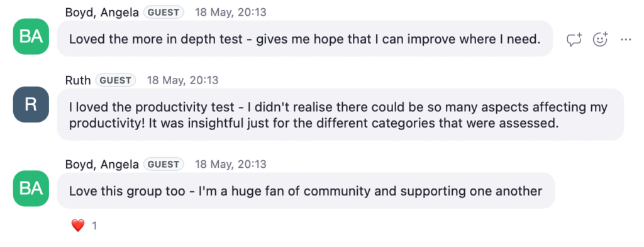Toggle the red heart reaction

coord(77,225)
